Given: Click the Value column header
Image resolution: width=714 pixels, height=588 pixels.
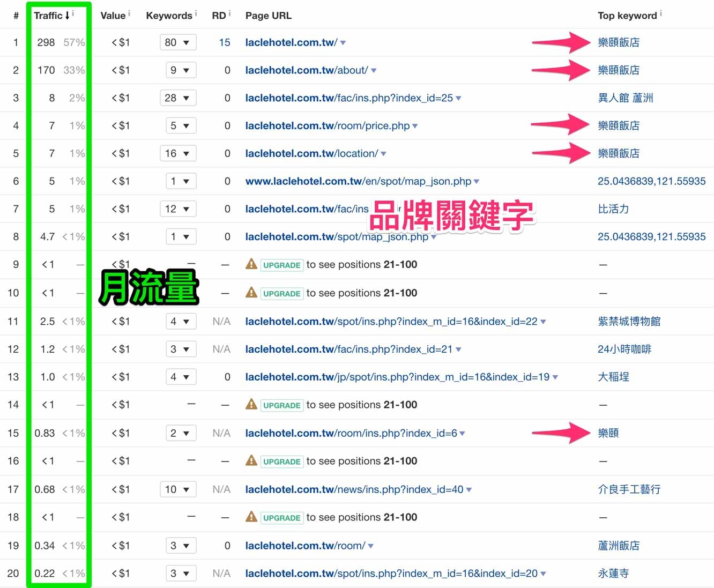Looking at the screenshot, I should [113, 16].
